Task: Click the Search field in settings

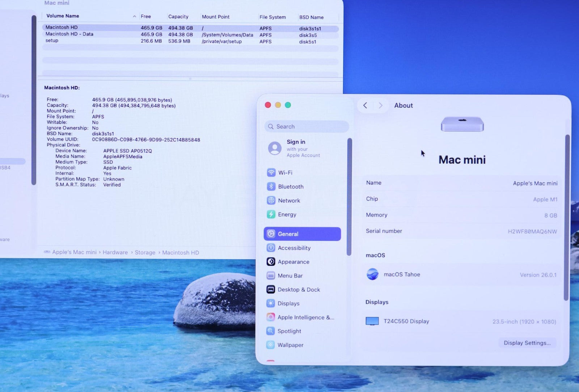Action: pyautogui.click(x=307, y=127)
